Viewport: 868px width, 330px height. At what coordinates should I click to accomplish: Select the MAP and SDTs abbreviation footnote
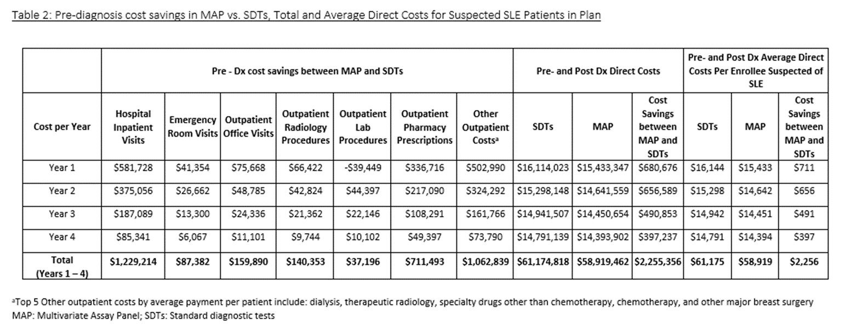143,315
